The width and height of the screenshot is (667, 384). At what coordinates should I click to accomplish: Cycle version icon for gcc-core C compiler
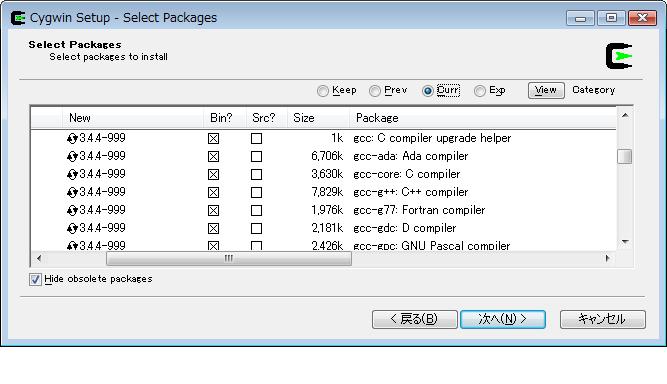click(72, 174)
